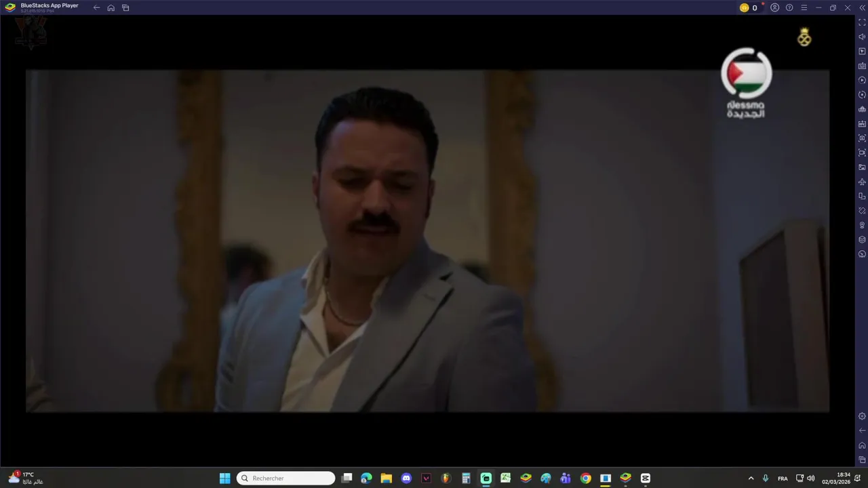
Task: Open FL Studio fruit icon in taskbar
Action: tap(446, 479)
